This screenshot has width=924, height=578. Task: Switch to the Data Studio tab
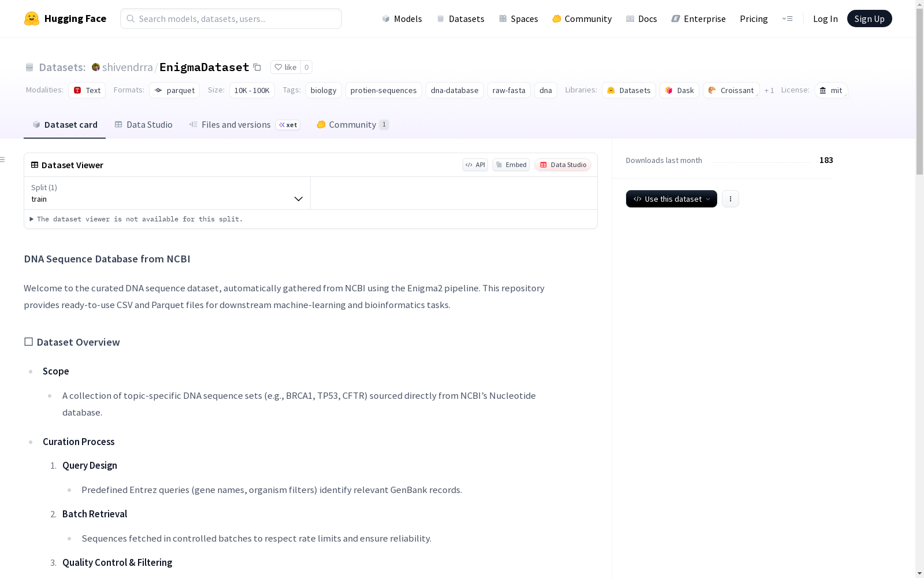tap(144, 125)
